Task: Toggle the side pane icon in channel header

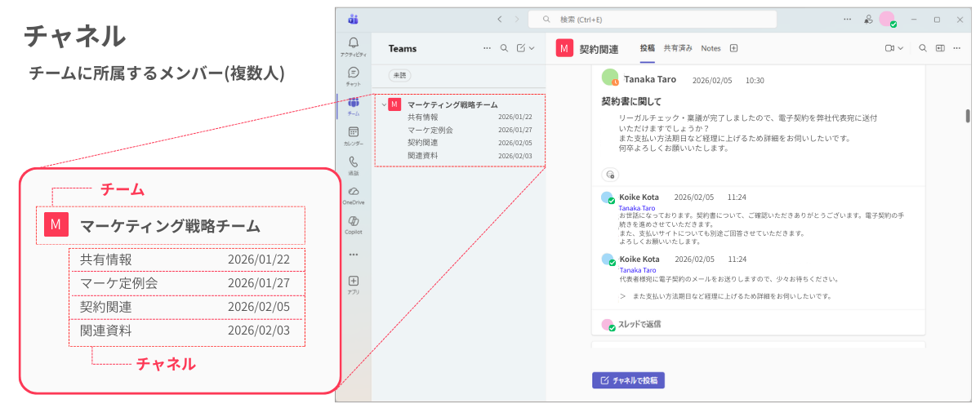Action: pos(940,48)
